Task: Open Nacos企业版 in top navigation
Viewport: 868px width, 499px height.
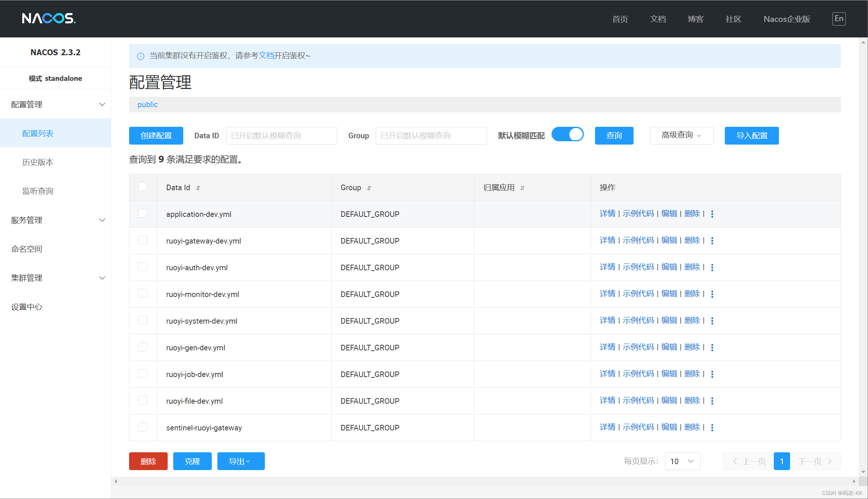Action: click(x=787, y=19)
